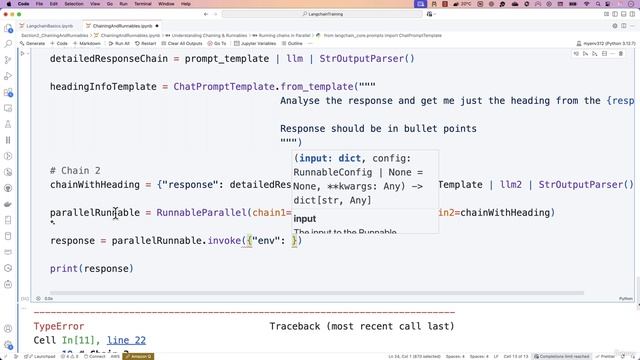Open the Apple menu
Image resolution: width=640 pixels, height=360 pixels.
click(8, 4)
